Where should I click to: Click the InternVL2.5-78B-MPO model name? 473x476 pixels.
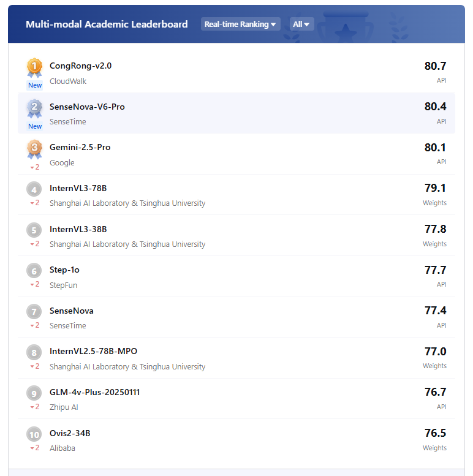[93, 351]
